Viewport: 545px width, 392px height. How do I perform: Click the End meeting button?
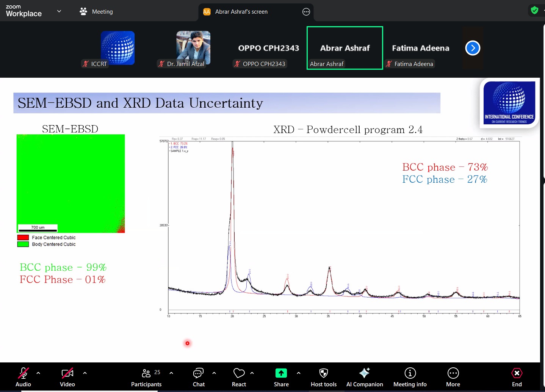click(x=517, y=377)
